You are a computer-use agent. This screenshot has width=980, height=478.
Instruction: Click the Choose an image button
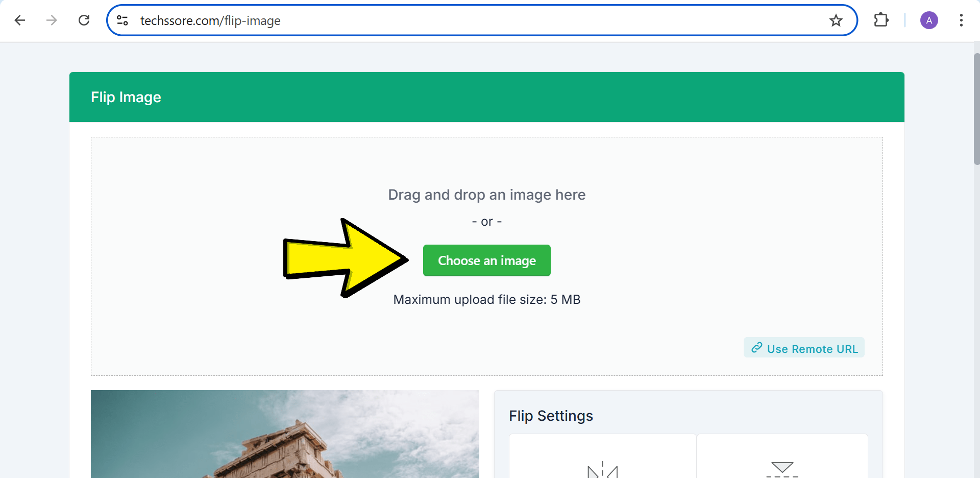point(487,260)
